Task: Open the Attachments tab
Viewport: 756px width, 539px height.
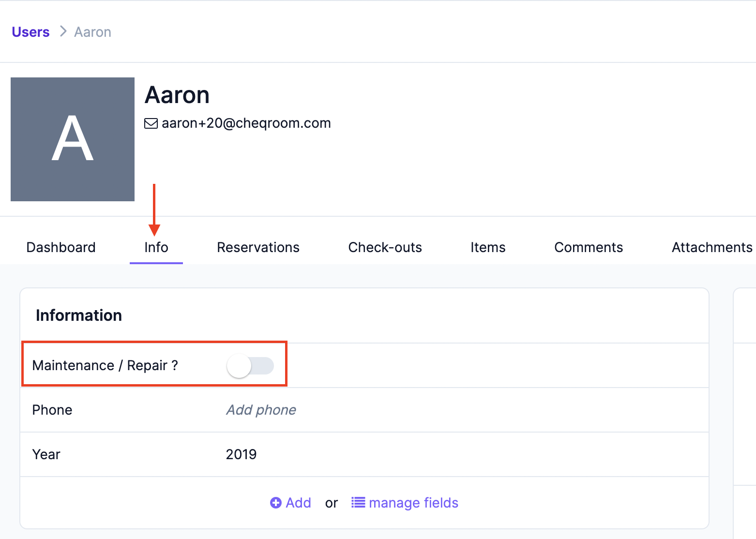Action: pyautogui.click(x=712, y=247)
